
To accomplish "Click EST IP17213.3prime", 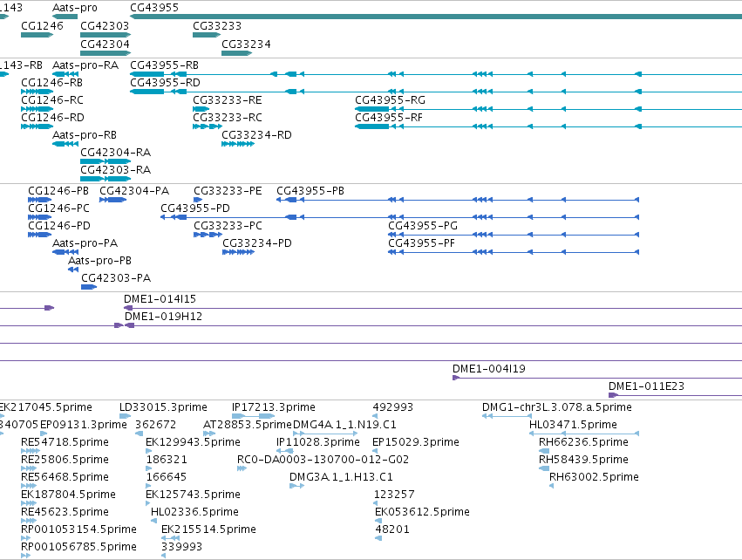I will tap(253, 416).
